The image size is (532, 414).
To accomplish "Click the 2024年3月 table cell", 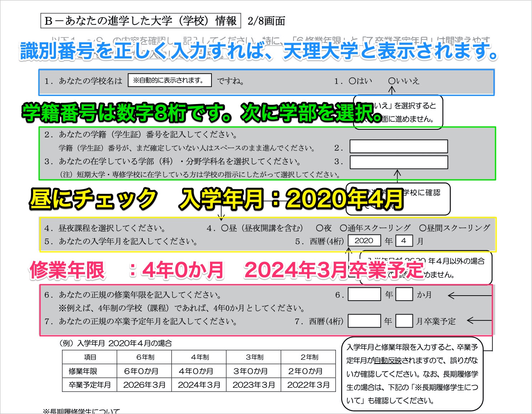I will (199, 385).
